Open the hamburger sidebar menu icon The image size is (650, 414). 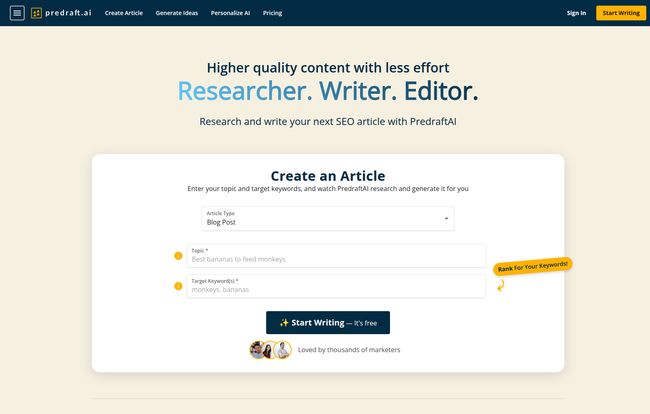(17, 13)
